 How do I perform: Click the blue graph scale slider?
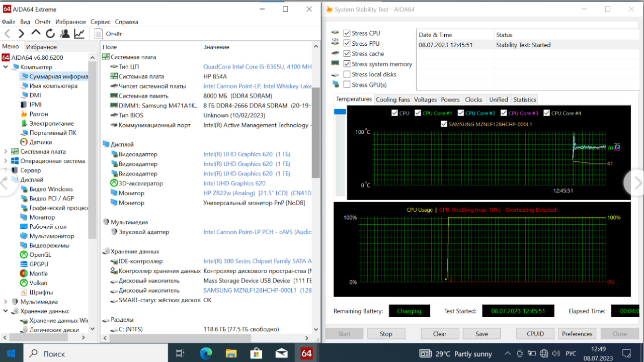click(x=340, y=112)
